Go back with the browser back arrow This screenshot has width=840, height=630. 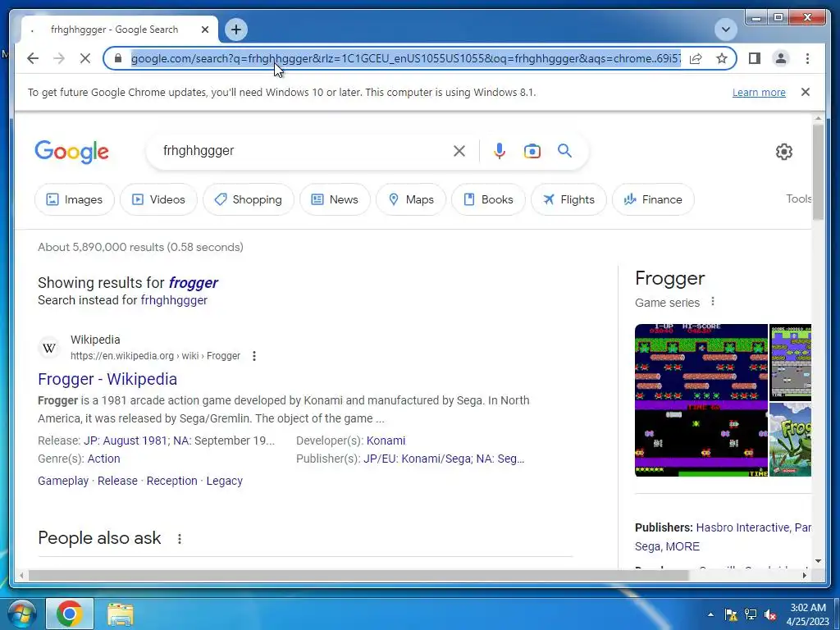[x=33, y=58]
